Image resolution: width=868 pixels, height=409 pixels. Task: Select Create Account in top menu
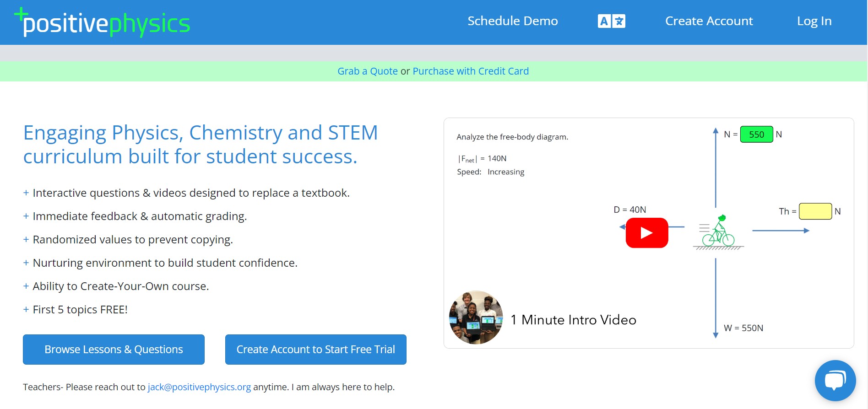pyautogui.click(x=709, y=21)
